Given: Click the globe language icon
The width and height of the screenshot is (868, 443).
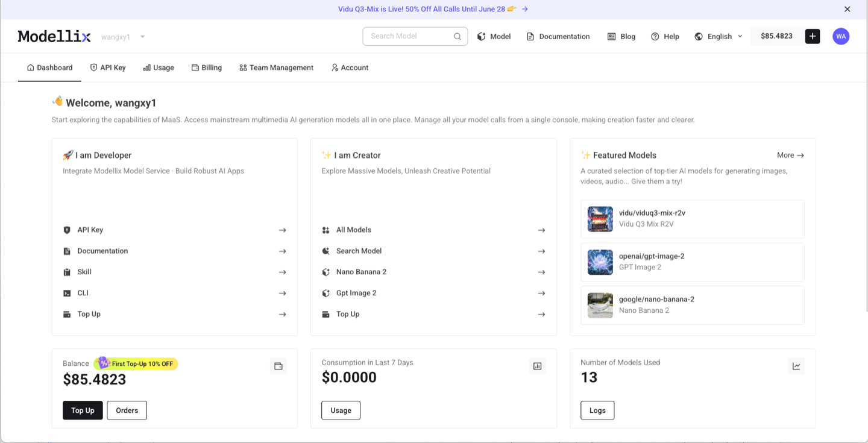Looking at the screenshot, I should (x=699, y=37).
